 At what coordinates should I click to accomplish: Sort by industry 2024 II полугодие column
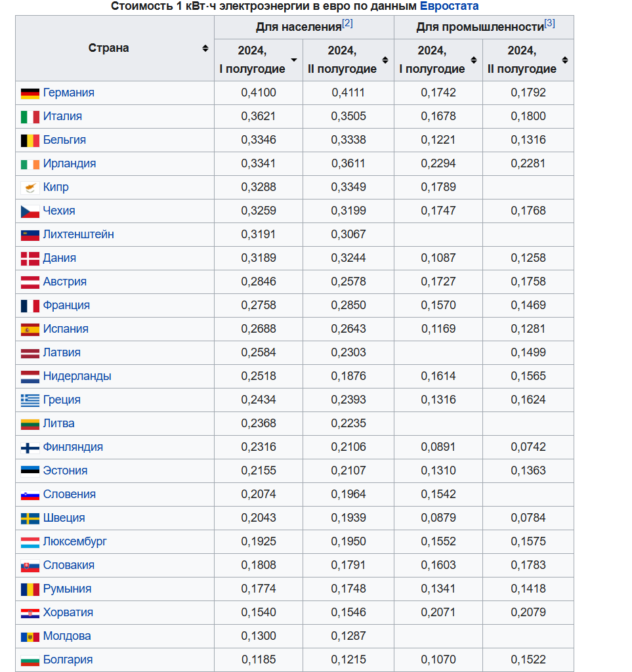tap(565, 60)
